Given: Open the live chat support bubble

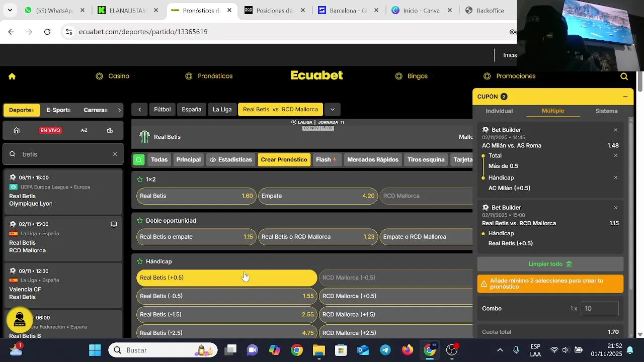Looking at the screenshot, I should click(x=20, y=320).
